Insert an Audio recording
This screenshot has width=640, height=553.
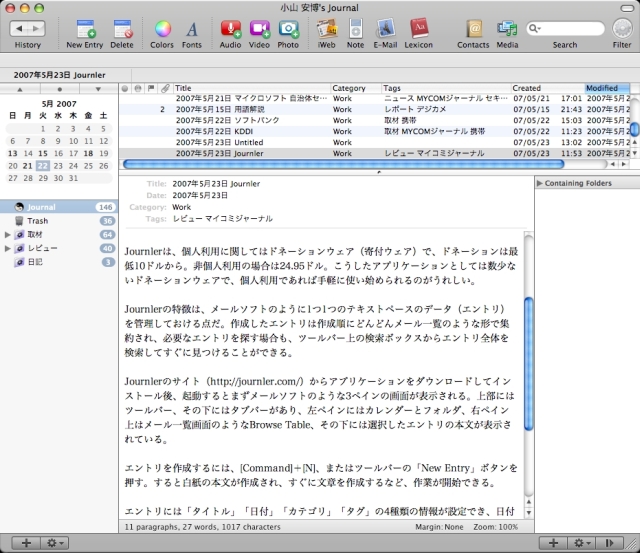tap(230, 29)
